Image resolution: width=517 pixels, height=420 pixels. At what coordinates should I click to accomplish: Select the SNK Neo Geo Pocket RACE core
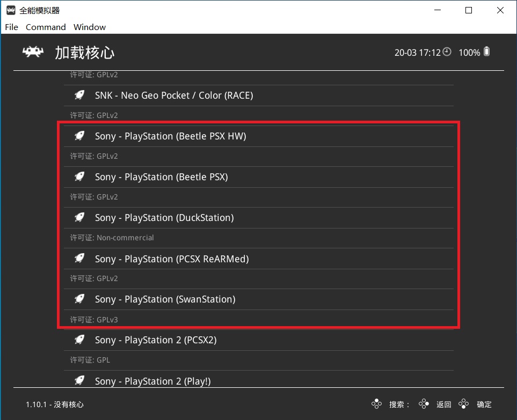click(x=173, y=95)
